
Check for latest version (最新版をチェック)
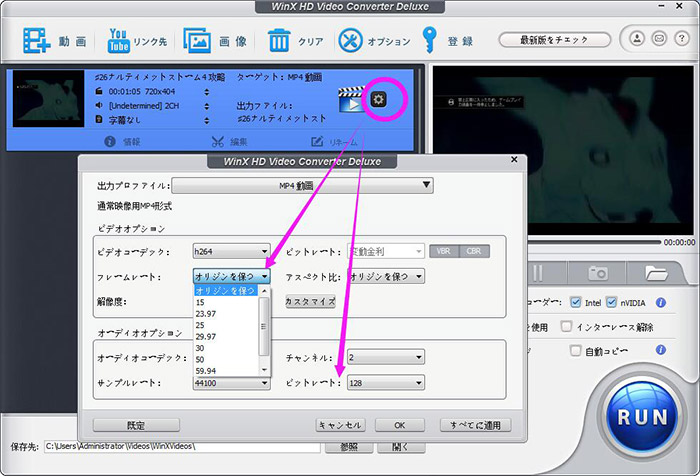click(x=554, y=40)
